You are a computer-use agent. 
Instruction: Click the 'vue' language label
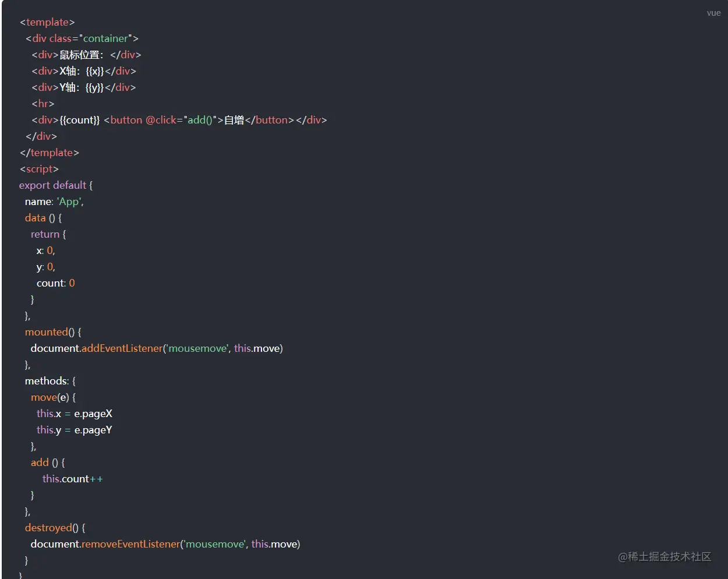[713, 13]
